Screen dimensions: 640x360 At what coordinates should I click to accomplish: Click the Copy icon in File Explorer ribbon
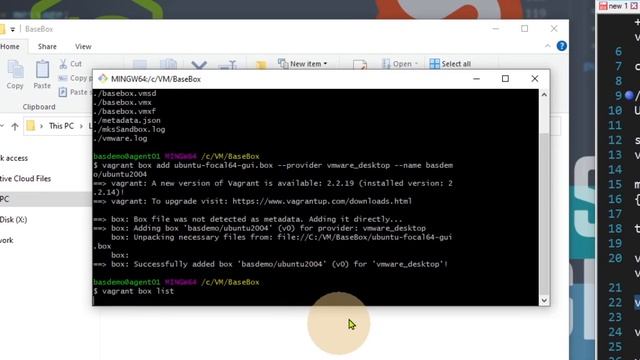click(15, 70)
